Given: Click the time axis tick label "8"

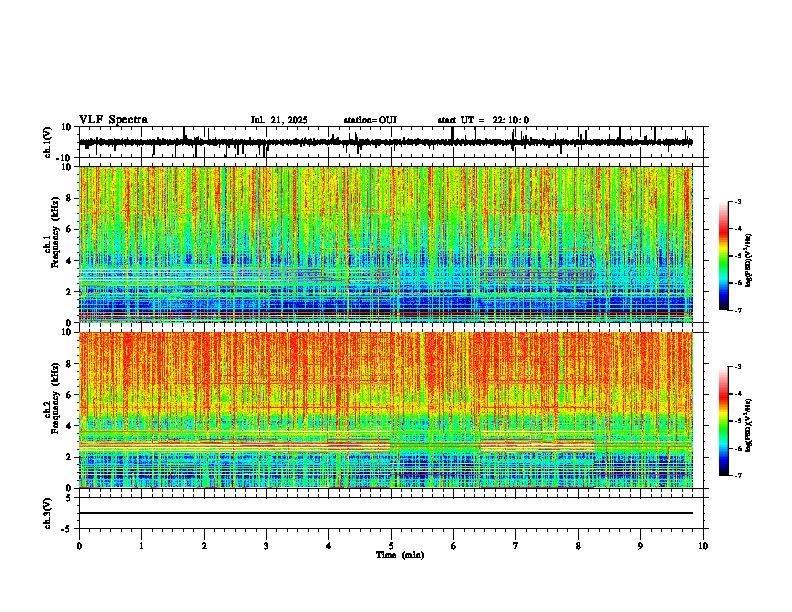Looking at the screenshot, I should pyautogui.click(x=578, y=546).
